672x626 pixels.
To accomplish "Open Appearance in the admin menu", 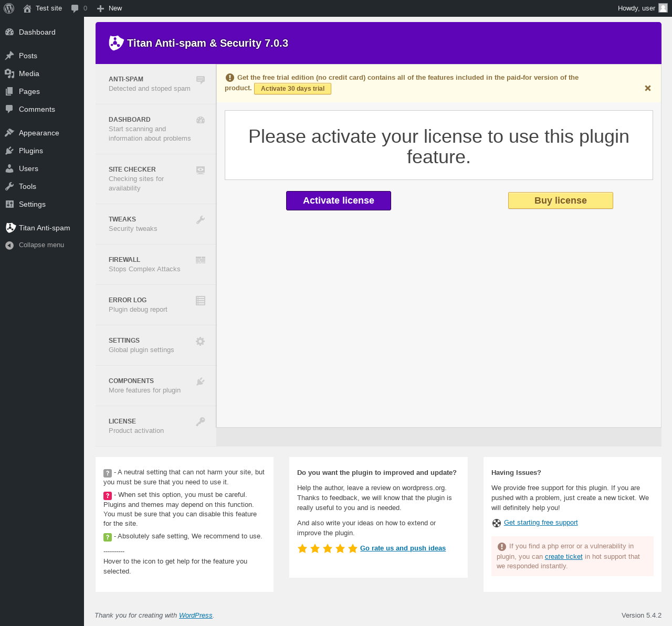I will [x=39, y=133].
